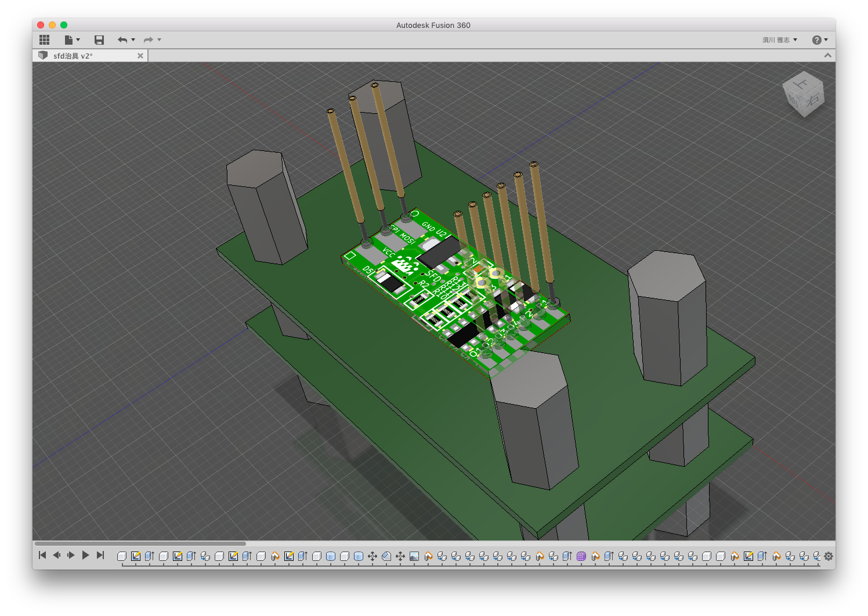Expand the Help dropdown arrow
The height and width of the screenshot is (616, 868).
[826, 39]
